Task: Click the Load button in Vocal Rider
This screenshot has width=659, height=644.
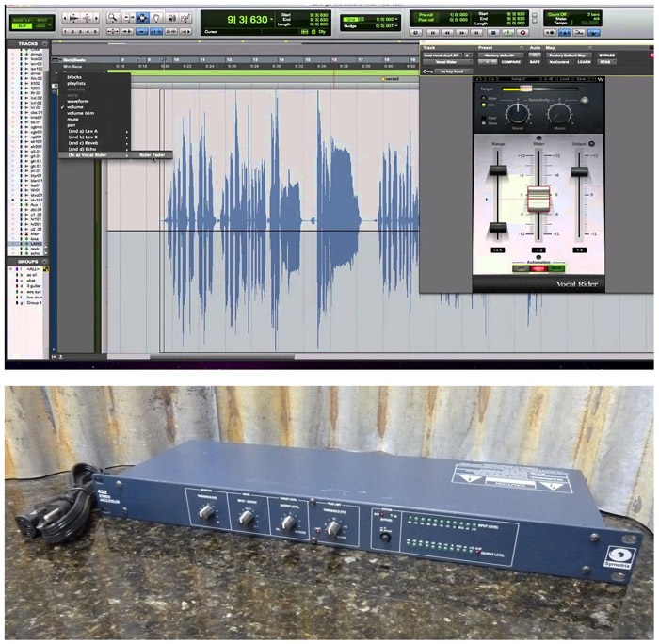Action: click(x=565, y=79)
